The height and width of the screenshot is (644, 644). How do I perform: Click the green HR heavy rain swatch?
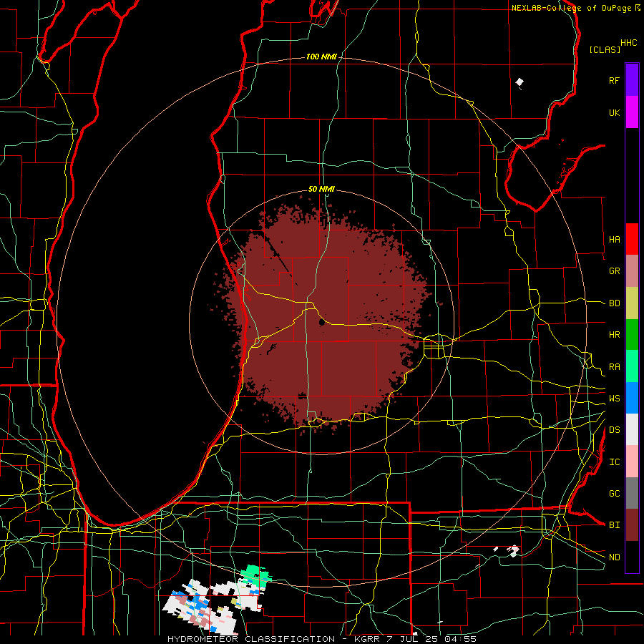pyautogui.click(x=632, y=334)
